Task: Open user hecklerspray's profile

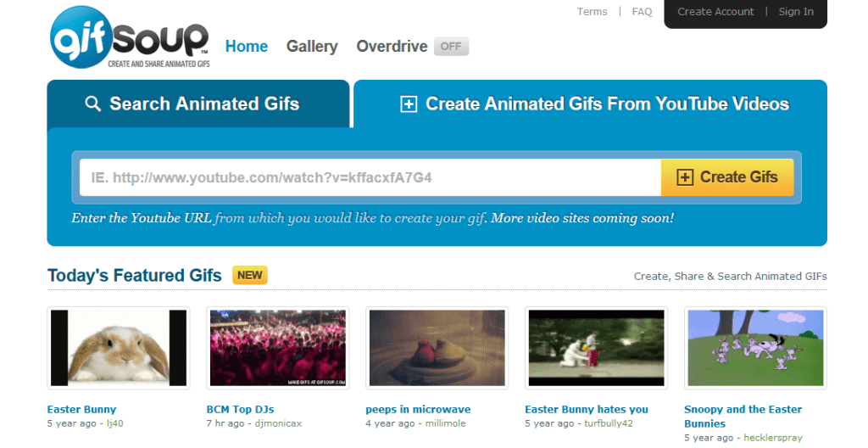Action: [x=773, y=438]
